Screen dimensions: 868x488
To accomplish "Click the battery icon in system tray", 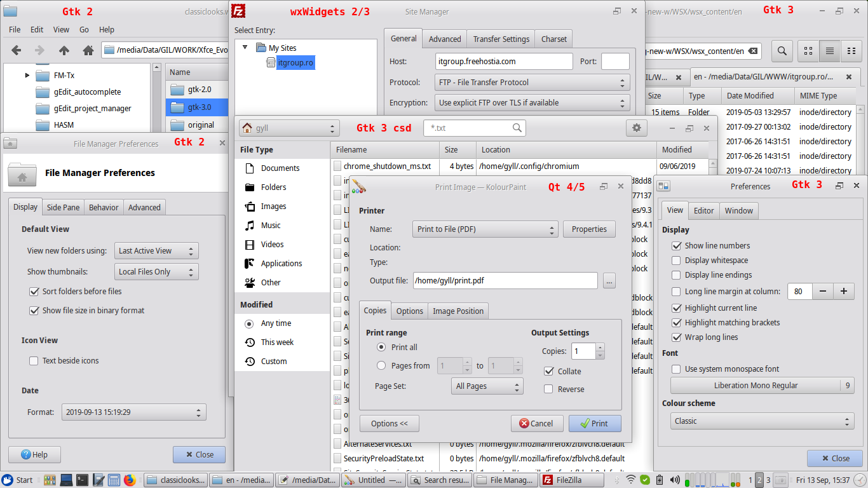I will click(x=659, y=480).
